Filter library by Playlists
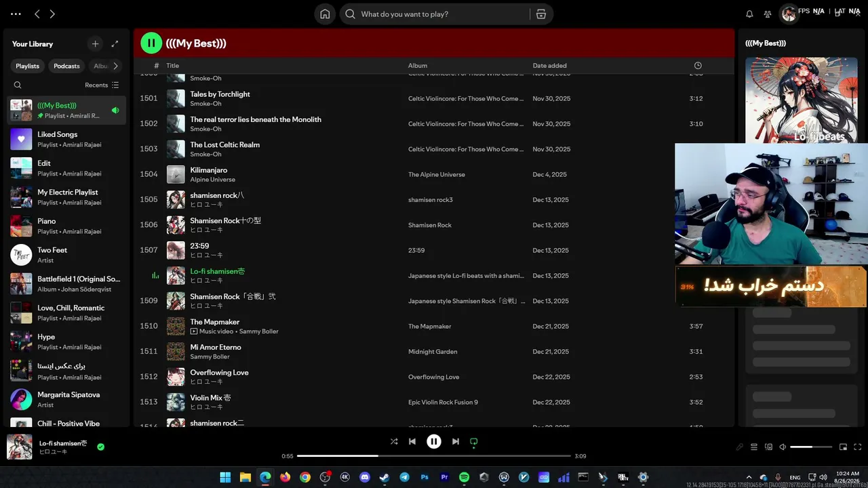Viewport: 868px width, 488px height. [x=28, y=66]
